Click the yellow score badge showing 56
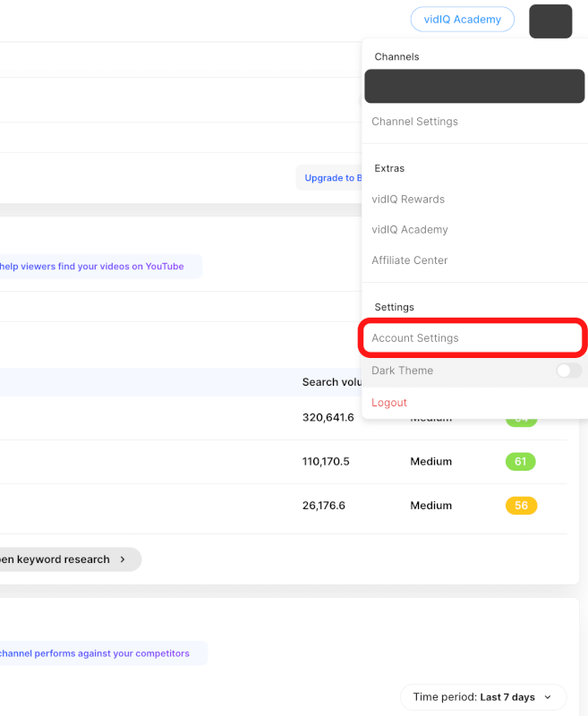This screenshot has height=716, width=588. (x=520, y=506)
